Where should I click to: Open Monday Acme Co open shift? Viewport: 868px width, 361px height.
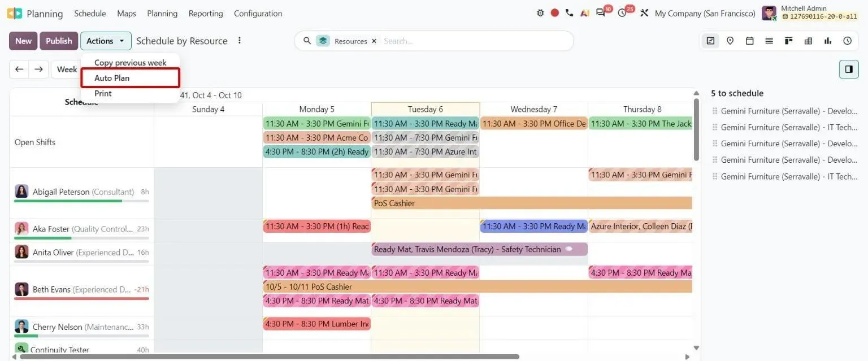pos(316,138)
